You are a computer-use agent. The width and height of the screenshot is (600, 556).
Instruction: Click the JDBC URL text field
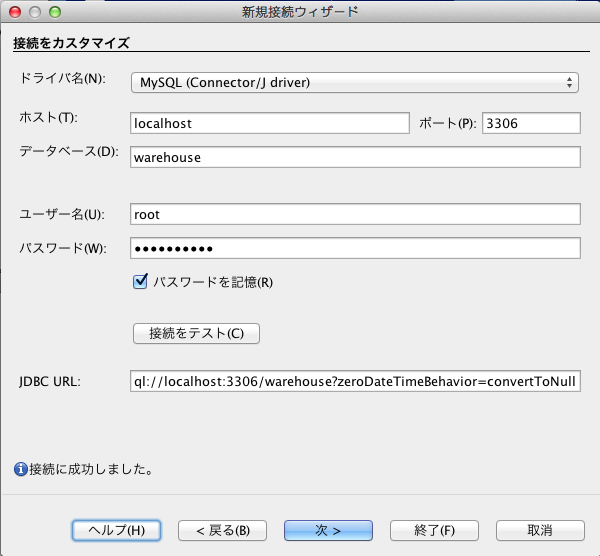click(x=355, y=381)
